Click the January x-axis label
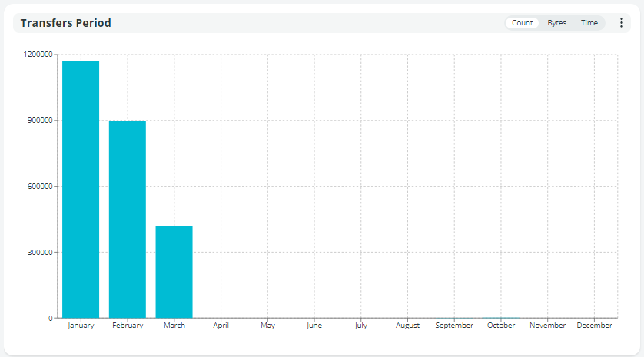 (x=81, y=326)
